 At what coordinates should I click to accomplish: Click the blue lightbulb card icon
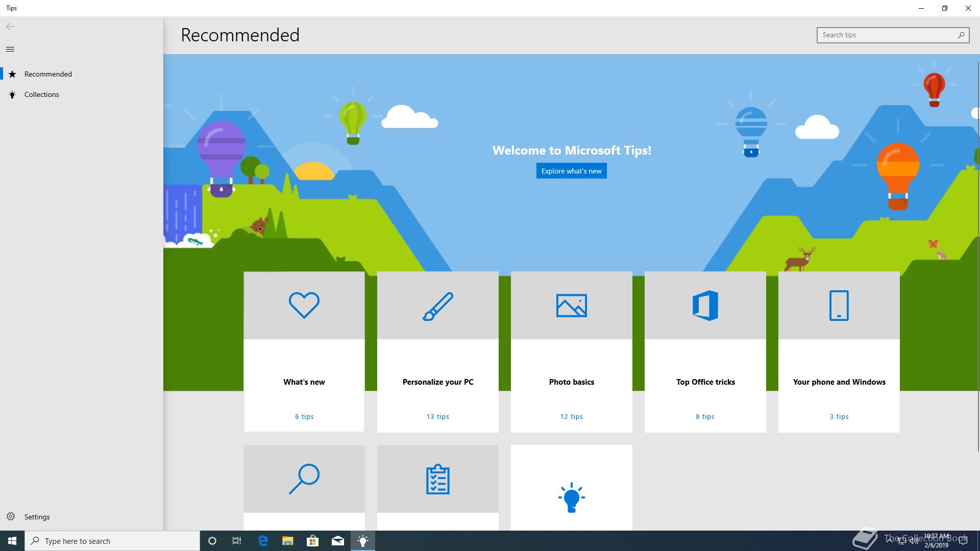point(572,497)
